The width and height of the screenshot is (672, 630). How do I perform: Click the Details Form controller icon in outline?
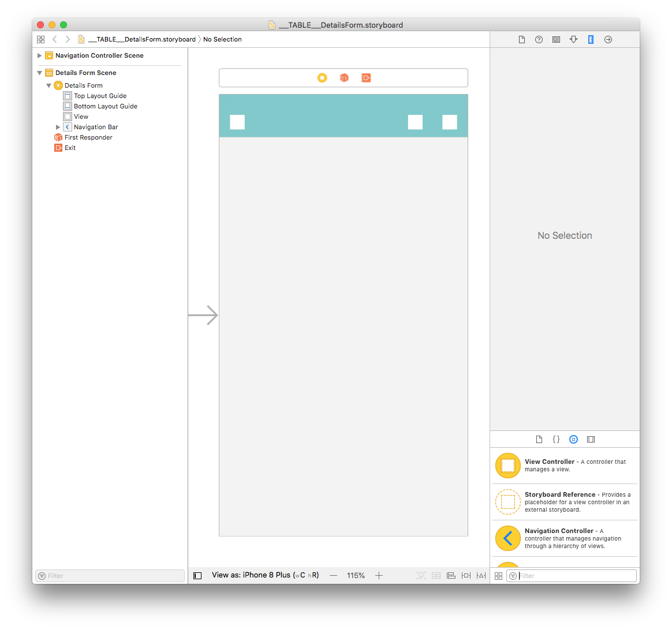point(58,85)
